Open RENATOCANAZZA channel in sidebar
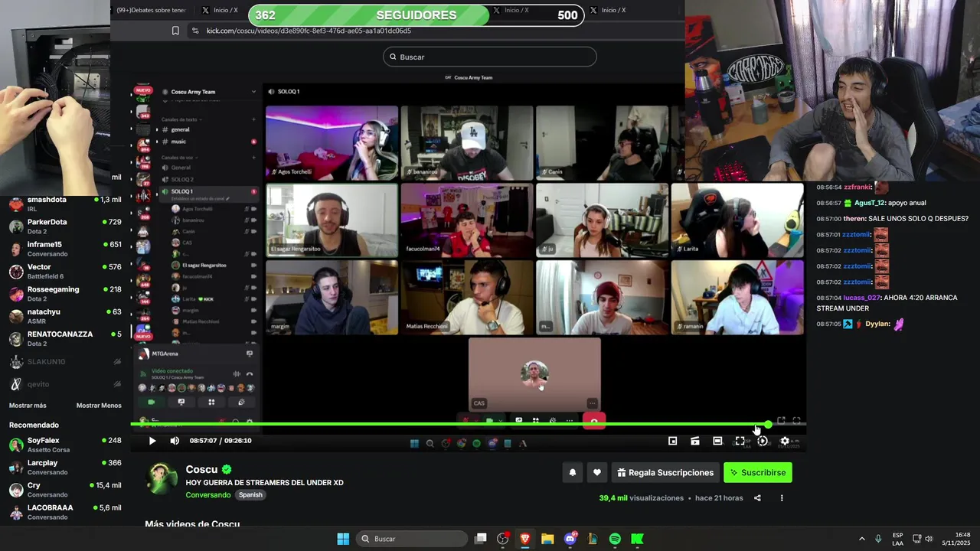 [x=65, y=339]
